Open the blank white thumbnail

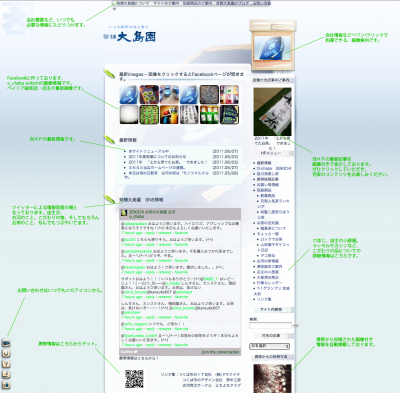pos(129,115)
